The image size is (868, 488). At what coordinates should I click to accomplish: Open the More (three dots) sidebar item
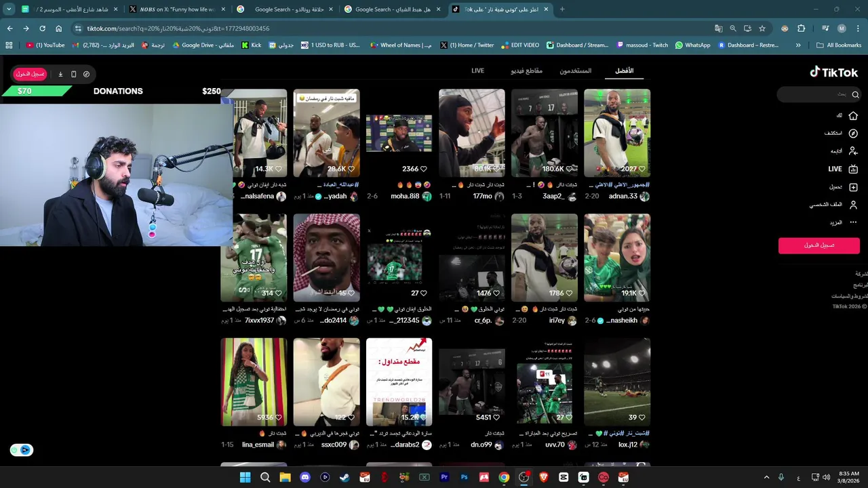tap(843, 222)
